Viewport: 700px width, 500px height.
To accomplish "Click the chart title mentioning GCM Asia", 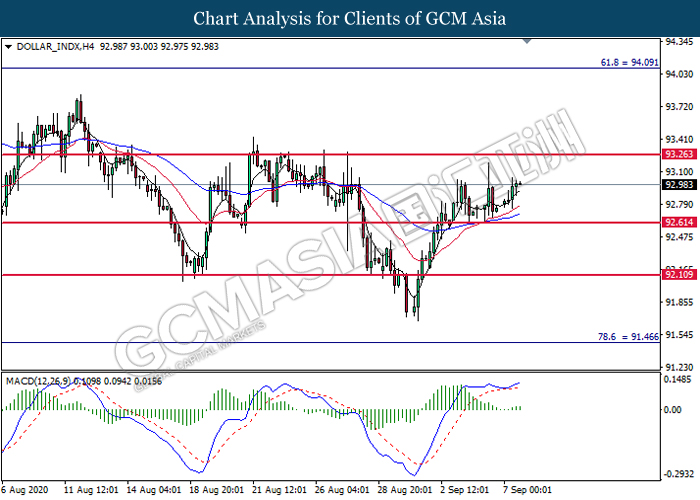I will pos(349,18).
